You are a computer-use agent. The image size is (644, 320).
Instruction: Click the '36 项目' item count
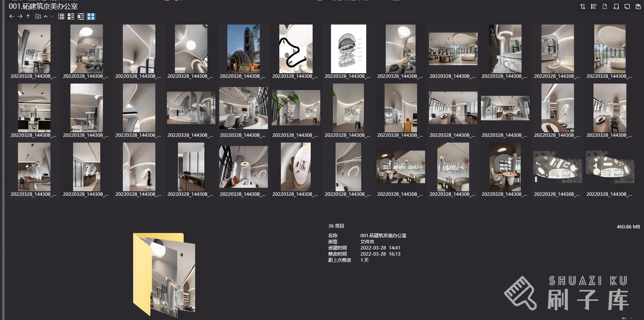[x=336, y=226]
